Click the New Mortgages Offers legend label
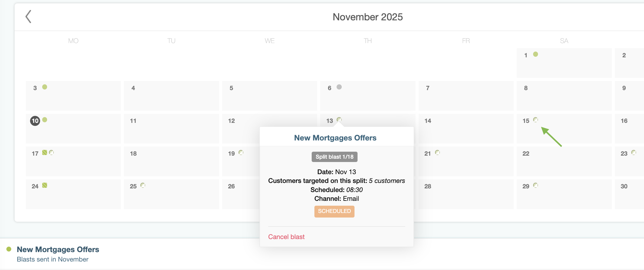 click(x=58, y=249)
